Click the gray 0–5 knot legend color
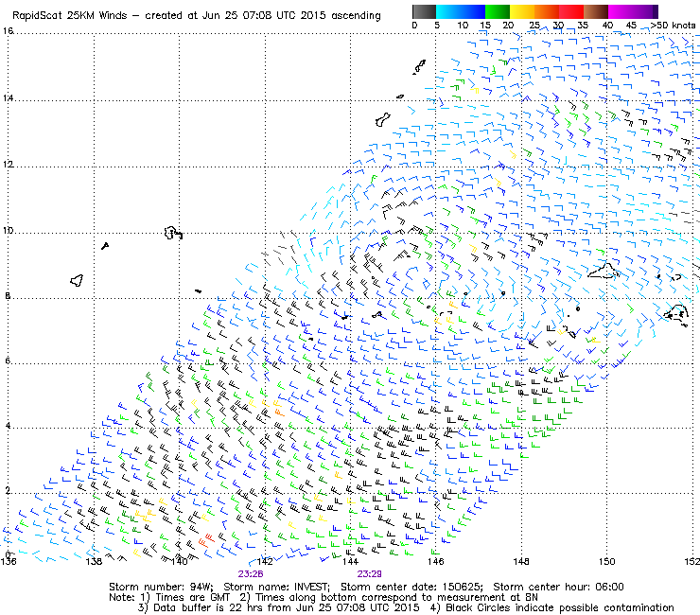 coord(424,11)
